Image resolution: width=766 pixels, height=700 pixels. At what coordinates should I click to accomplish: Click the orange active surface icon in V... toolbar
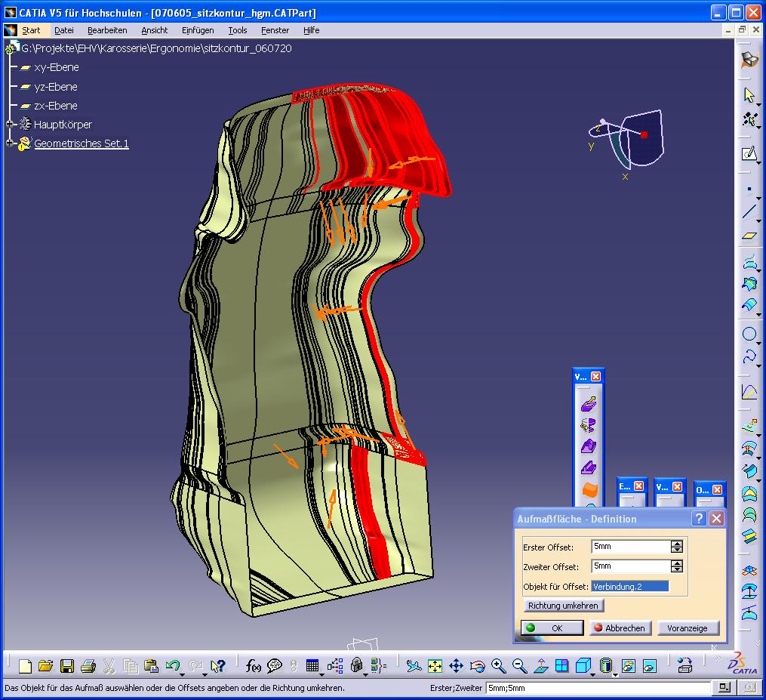coord(589,489)
